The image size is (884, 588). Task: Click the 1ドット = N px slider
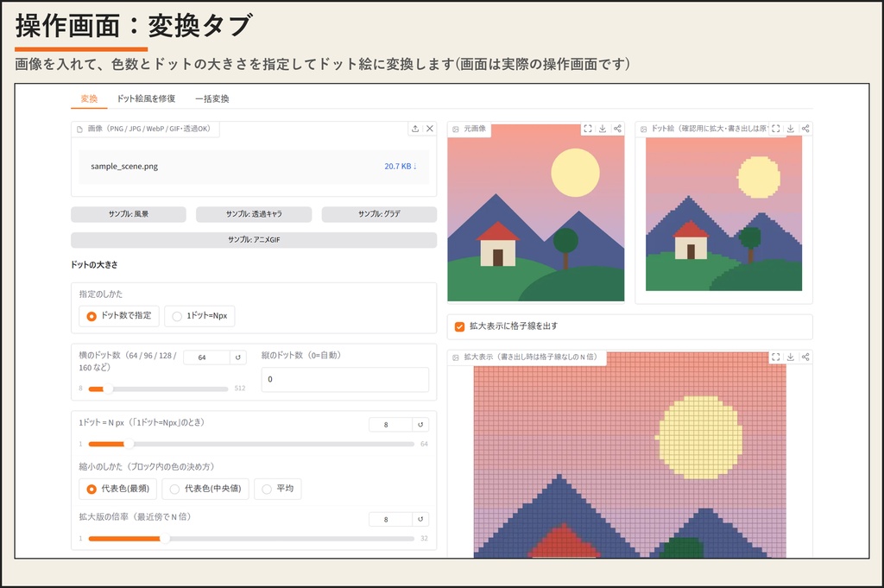[x=251, y=445]
